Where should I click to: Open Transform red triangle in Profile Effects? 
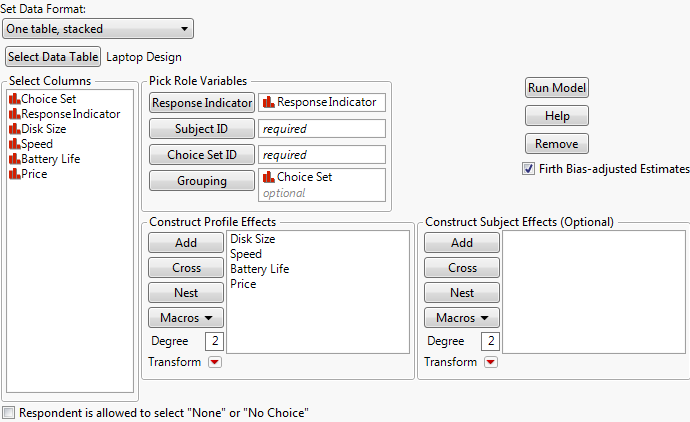pos(214,362)
